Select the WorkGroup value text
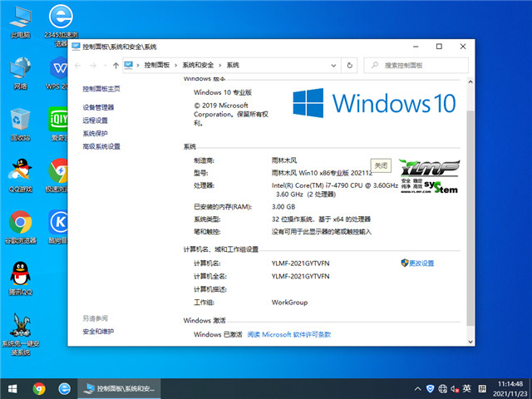Image resolution: width=532 pixels, height=399 pixels. [x=289, y=303]
